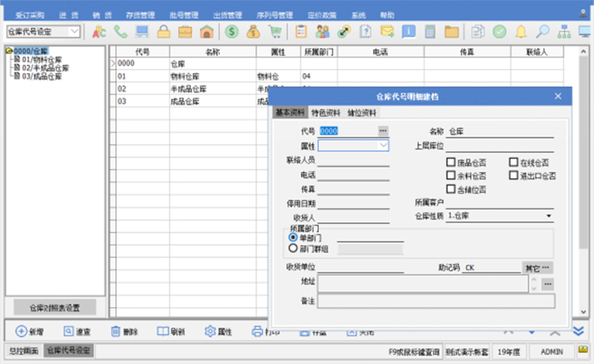Open the green dollar coin icon
Image resolution: width=594 pixels, height=364 pixels.
click(x=232, y=31)
